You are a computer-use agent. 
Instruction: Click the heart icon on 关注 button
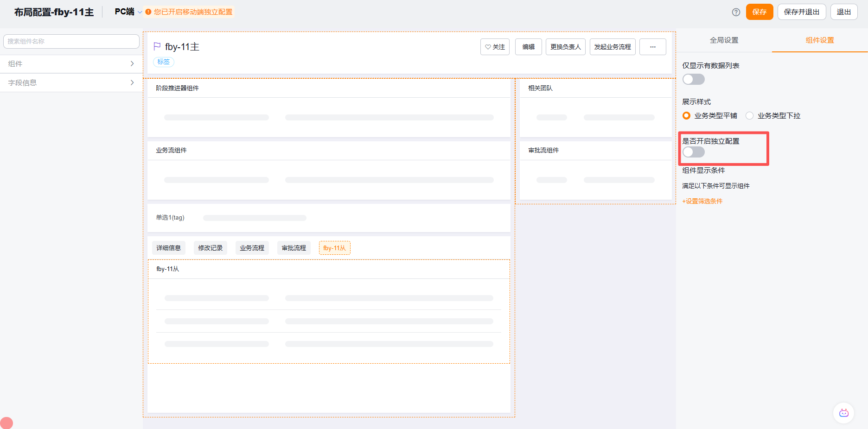coord(487,46)
